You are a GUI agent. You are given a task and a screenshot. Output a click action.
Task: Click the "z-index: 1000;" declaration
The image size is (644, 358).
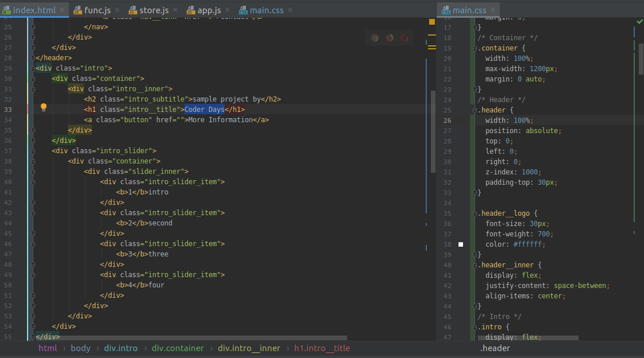pos(514,172)
